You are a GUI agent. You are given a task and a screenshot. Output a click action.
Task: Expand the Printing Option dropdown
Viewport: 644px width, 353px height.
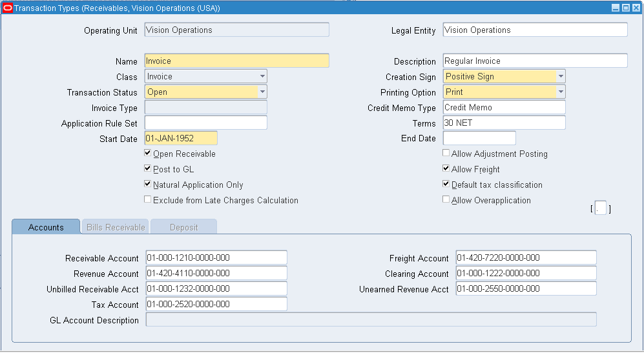click(561, 92)
